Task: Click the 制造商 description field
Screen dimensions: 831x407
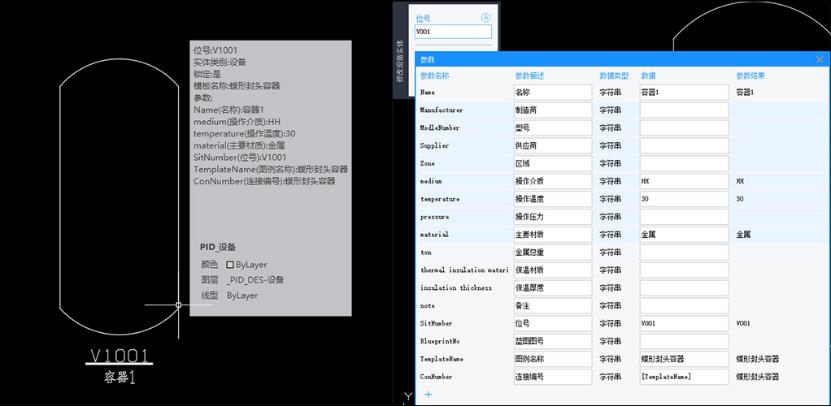Action: point(552,110)
